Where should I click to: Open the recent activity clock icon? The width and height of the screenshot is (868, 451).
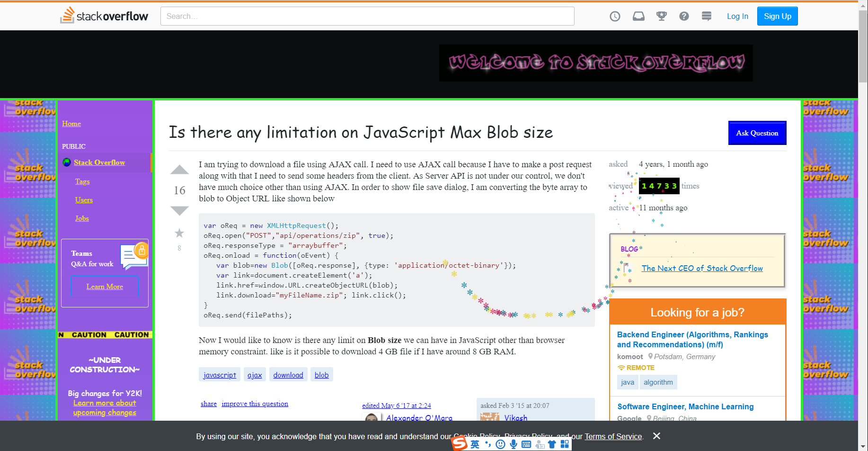pos(615,16)
